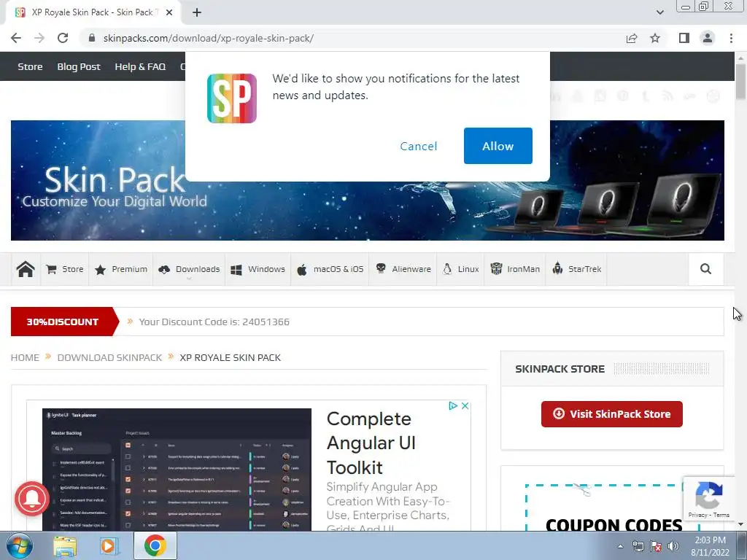The height and width of the screenshot is (560, 747).
Task: Click the AdChoices triangle icon
Action: pos(453,405)
